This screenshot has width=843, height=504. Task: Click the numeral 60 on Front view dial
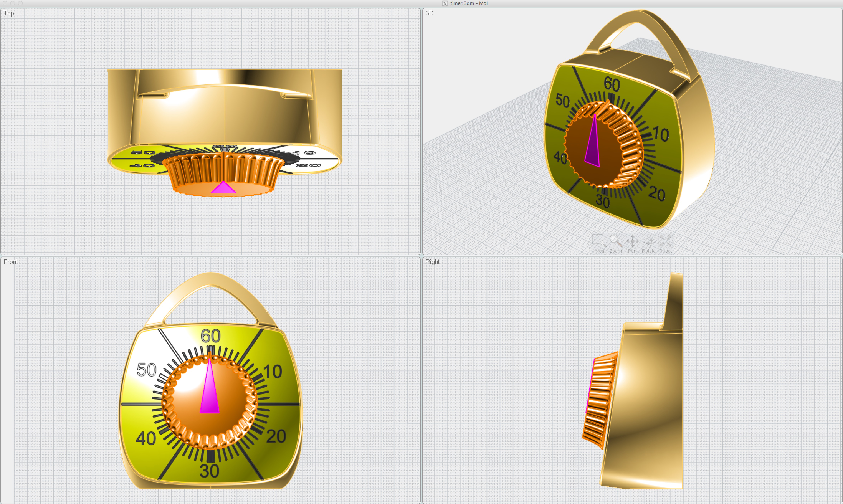pyautogui.click(x=211, y=336)
